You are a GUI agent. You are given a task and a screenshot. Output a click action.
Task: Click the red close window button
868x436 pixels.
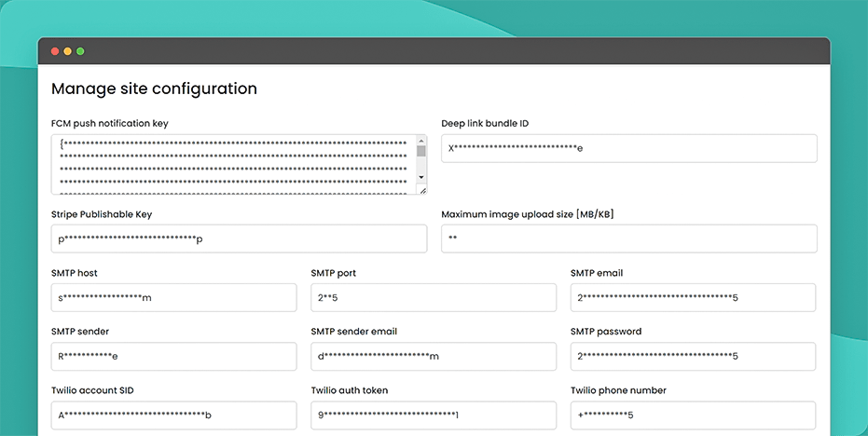pos(55,51)
